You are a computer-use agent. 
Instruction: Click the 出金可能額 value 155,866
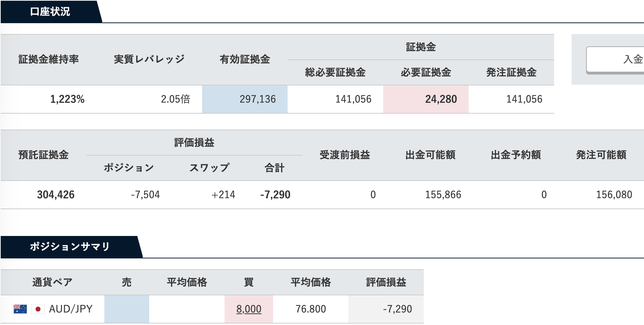tap(443, 195)
